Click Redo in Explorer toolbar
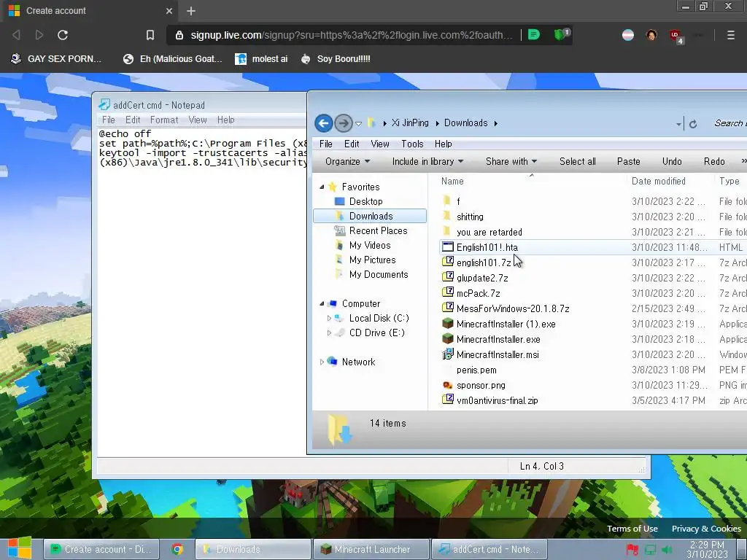Screen dimensions: 747x560 click(x=714, y=161)
